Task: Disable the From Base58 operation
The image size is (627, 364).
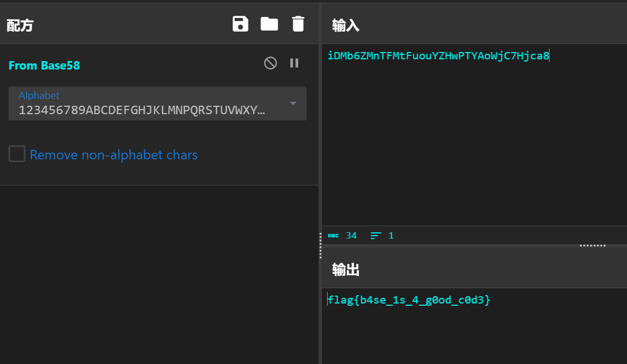Action: [x=270, y=63]
